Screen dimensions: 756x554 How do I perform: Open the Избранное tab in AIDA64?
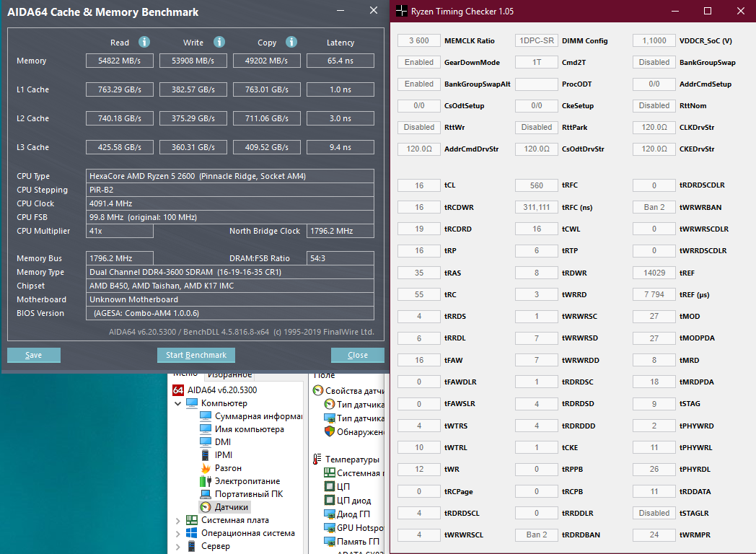point(229,375)
